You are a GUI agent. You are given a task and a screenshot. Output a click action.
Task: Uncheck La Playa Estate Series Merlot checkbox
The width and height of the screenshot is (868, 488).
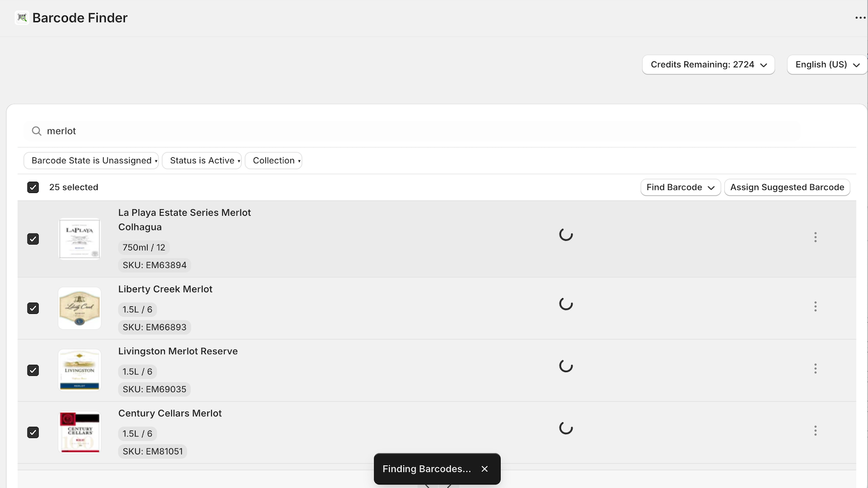click(x=33, y=239)
